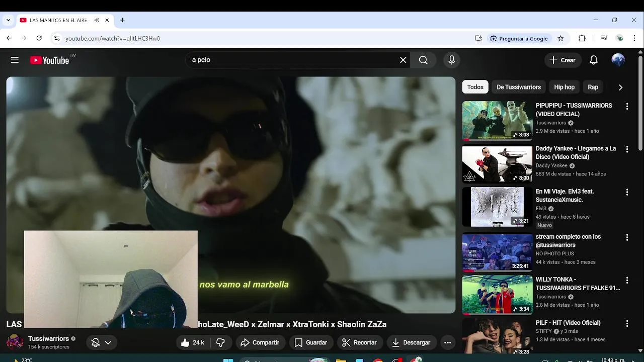Image resolution: width=644 pixels, height=362 pixels.
Task: Install app icon in the address bar
Action: [x=478, y=38]
